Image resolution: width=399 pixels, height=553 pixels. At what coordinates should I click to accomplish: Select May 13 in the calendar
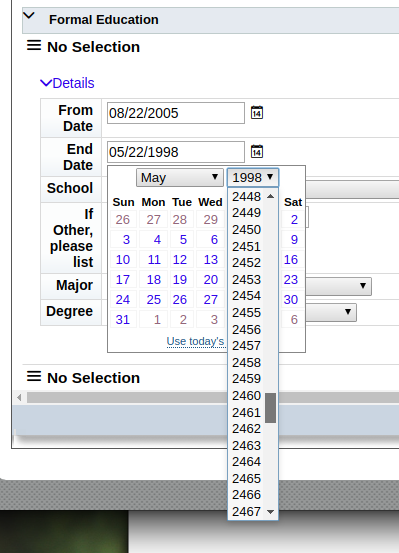pyautogui.click(x=211, y=260)
